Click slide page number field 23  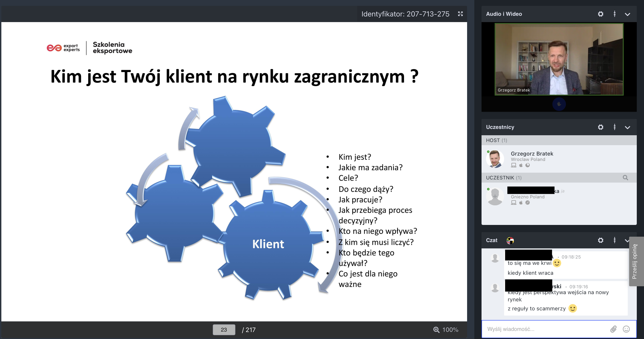coord(224,330)
